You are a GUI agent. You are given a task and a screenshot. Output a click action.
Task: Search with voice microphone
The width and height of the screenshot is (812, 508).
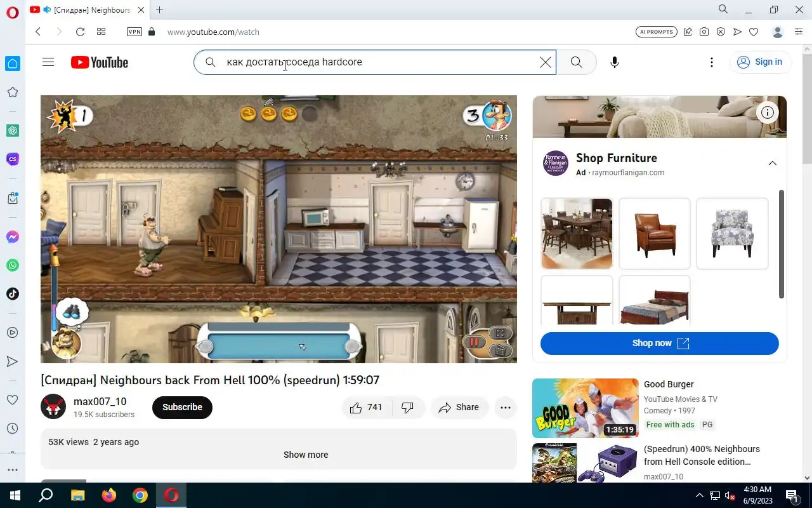tap(614, 62)
